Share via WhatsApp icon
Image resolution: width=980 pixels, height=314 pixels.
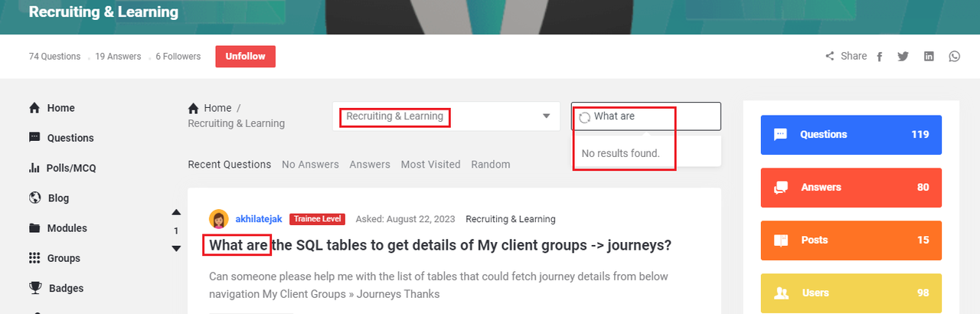pos(954,57)
